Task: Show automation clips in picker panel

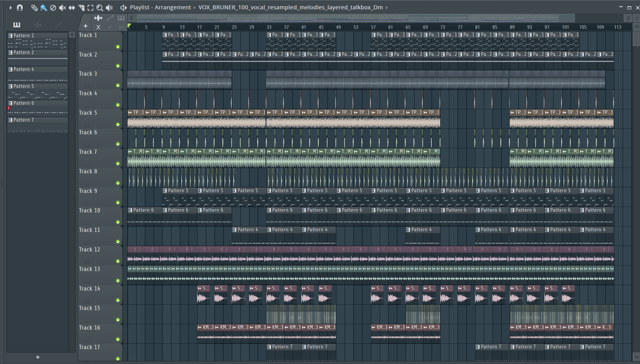Action: click(x=59, y=24)
